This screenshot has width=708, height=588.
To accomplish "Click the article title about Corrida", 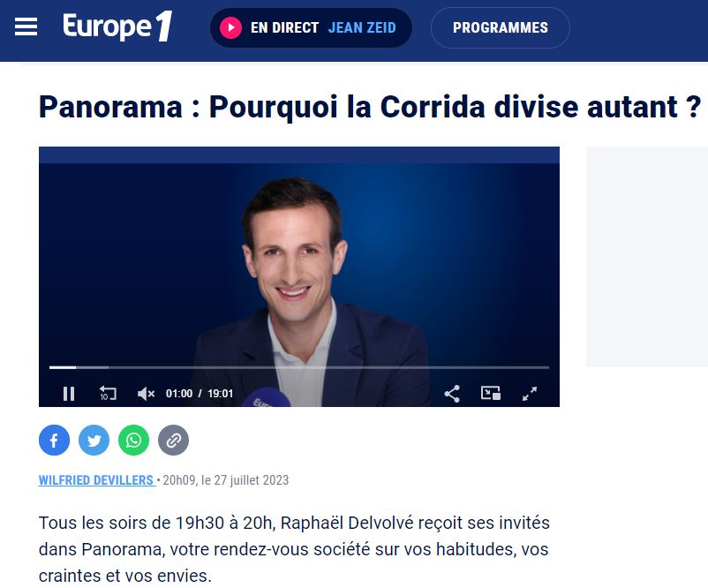I will coord(369,108).
